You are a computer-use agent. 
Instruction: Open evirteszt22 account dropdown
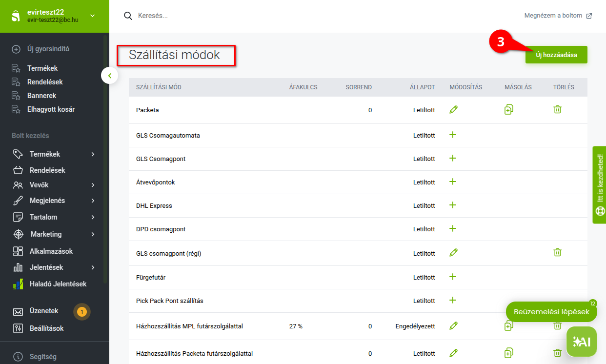pyautogui.click(x=92, y=16)
